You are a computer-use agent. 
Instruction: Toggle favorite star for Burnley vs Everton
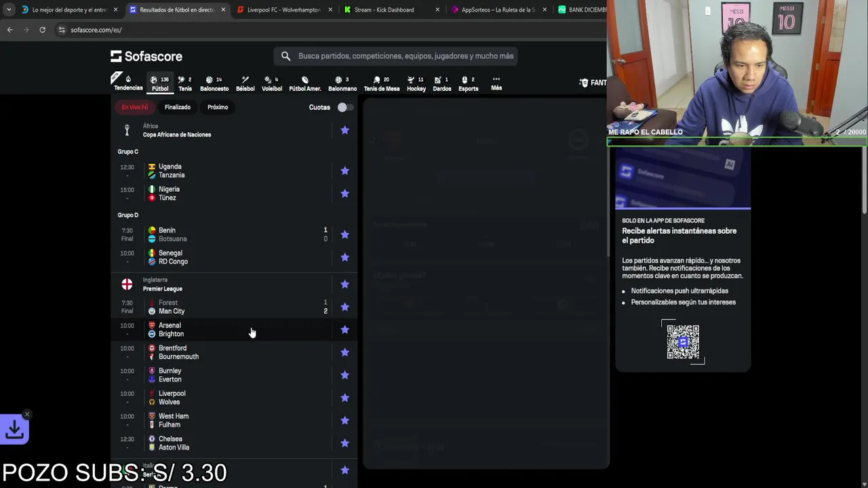(x=344, y=375)
